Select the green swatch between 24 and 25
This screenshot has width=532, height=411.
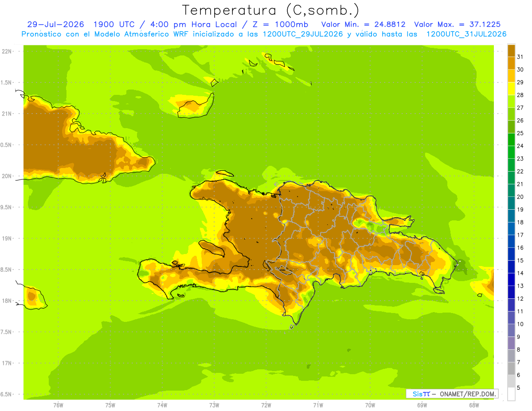point(511,139)
